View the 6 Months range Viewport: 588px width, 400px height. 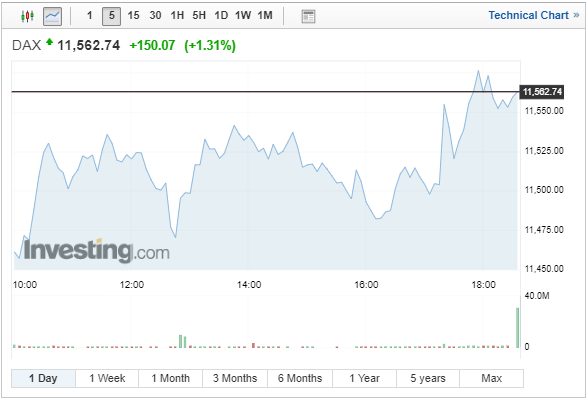pos(300,378)
